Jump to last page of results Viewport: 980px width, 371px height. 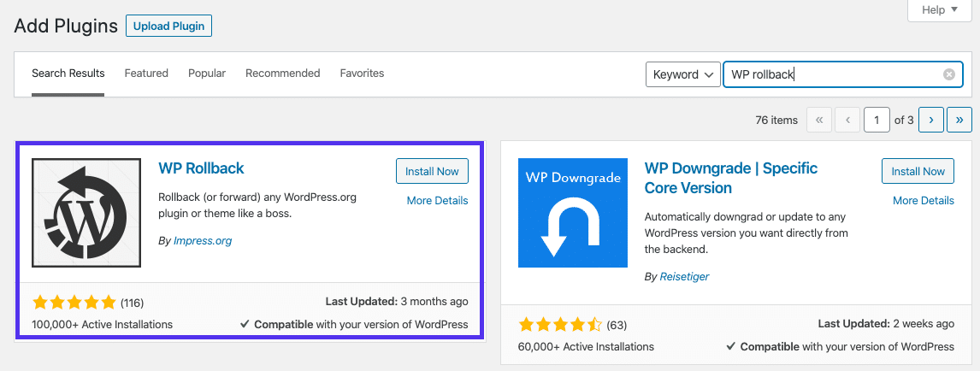(959, 121)
